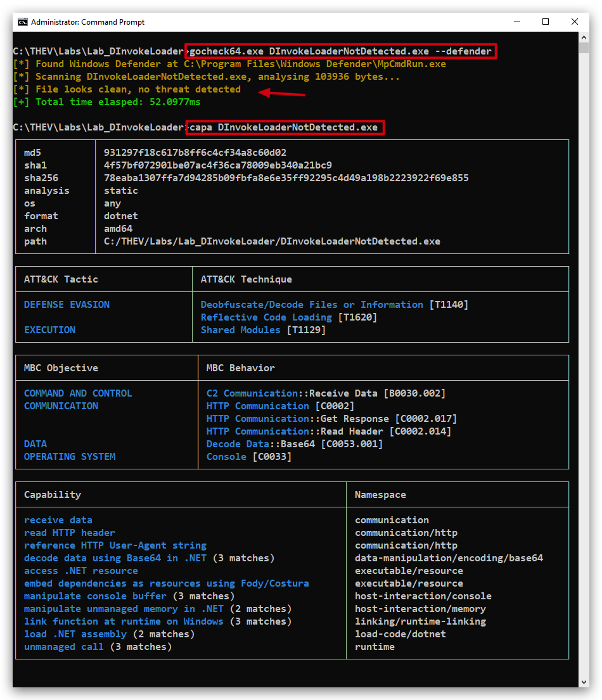The height and width of the screenshot is (700, 602).
Task: Select the sha256 hash value 78eaba13...
Action: (286, 177)
